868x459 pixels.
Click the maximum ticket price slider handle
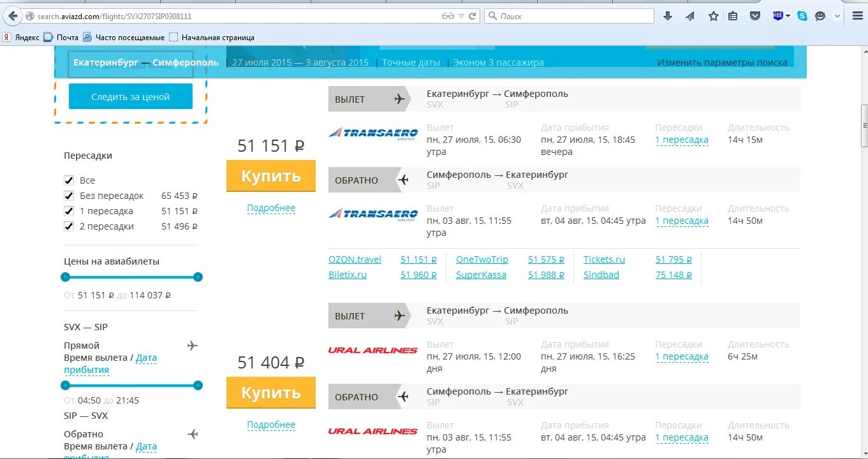(198, 277)
